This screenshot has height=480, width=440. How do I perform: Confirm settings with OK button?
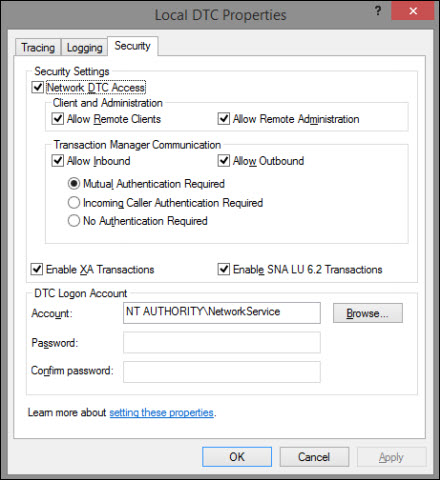click(x=237, y=457)
